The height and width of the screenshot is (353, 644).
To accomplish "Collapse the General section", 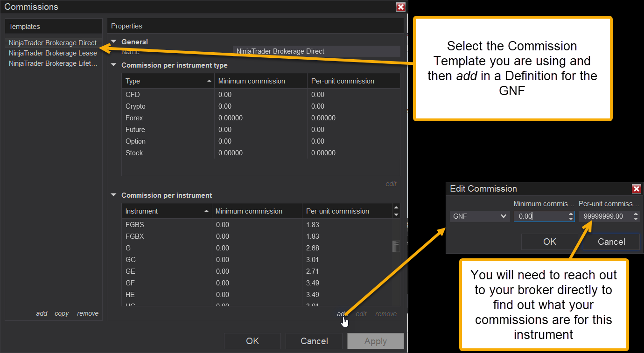I will 113,42.
